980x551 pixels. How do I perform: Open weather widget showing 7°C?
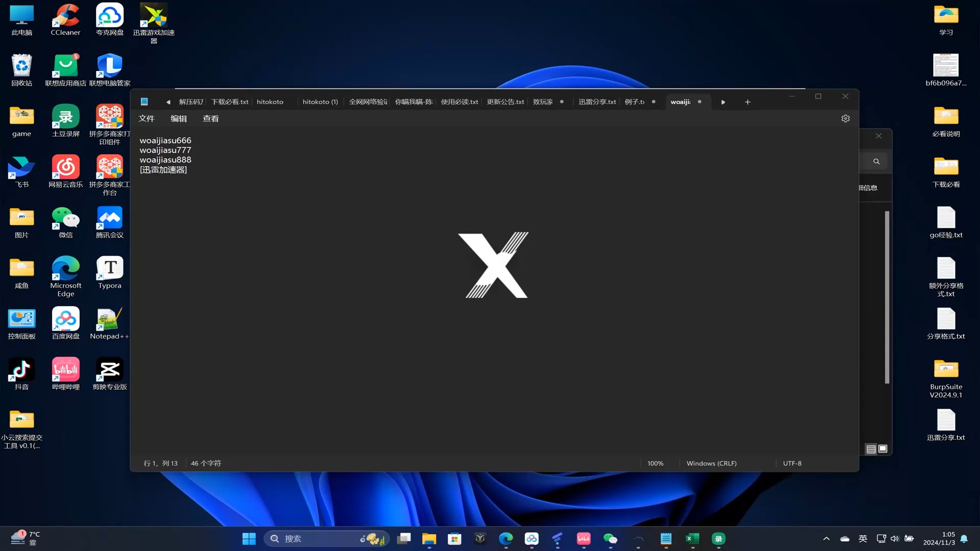pos(26,538)
